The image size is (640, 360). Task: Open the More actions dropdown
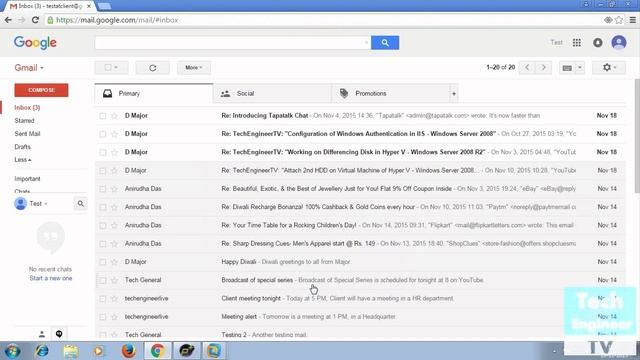(194, 68)
